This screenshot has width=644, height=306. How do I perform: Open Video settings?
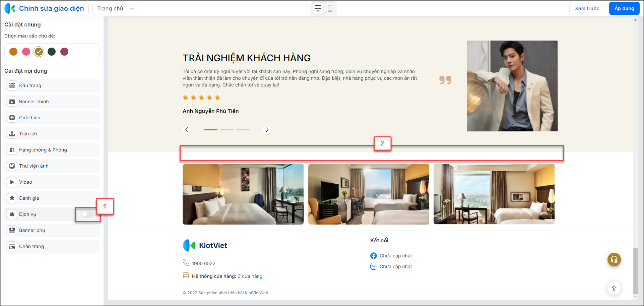click(52, 182)
